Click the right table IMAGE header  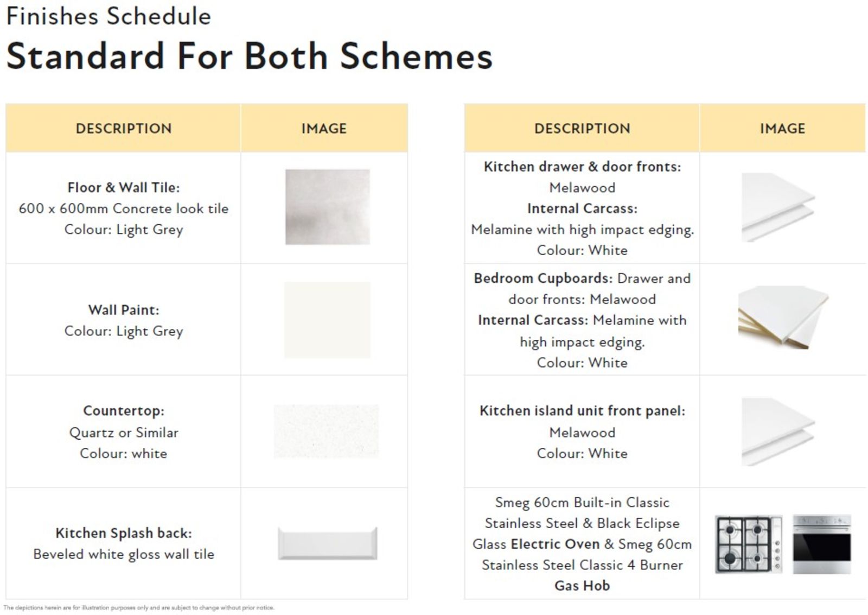(782, 129)
